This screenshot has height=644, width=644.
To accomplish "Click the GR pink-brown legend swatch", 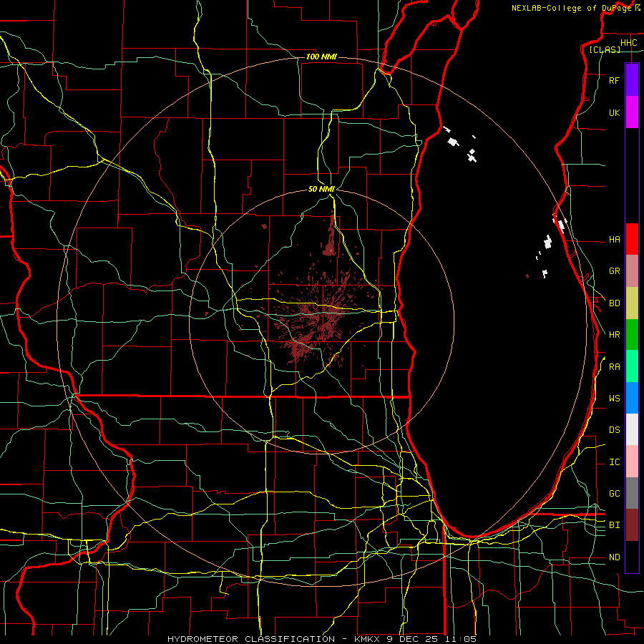I will point(632,271).
